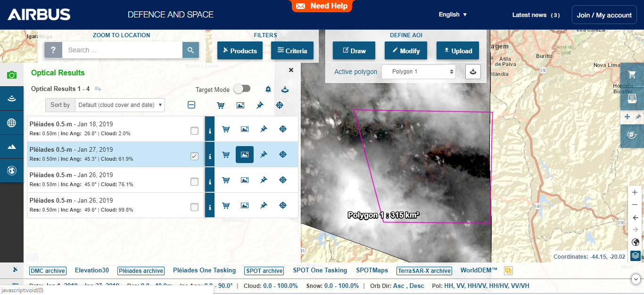Zoom out on the map
This screenshot has height=295, width=644.
(635, 205)
